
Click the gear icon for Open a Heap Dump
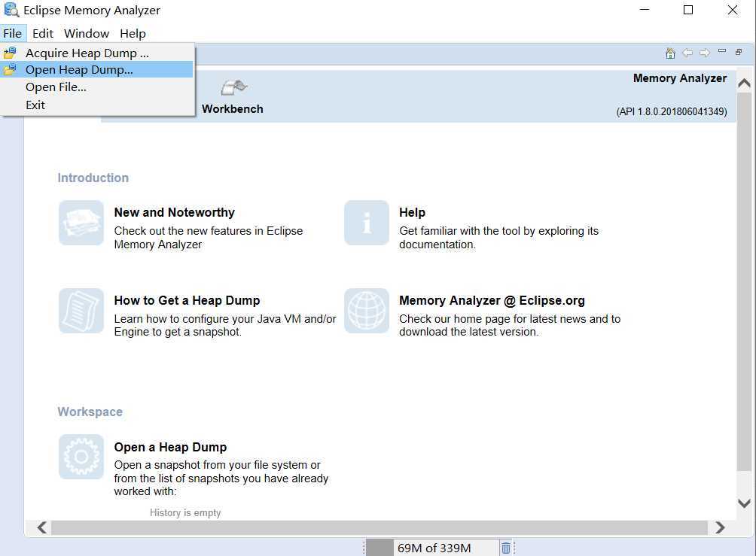tap(81, 457)
